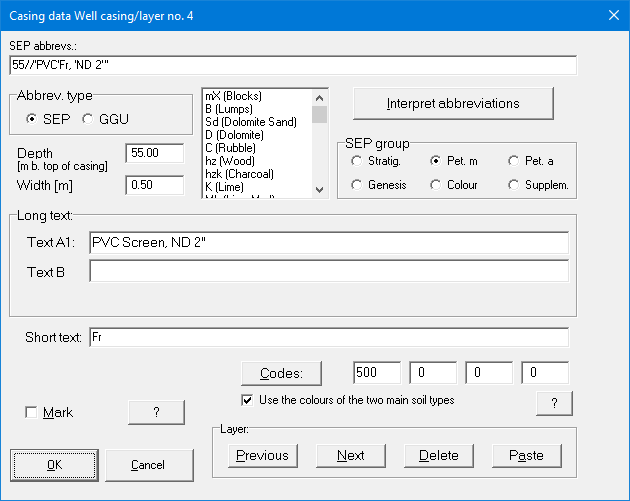Viewport: 630px width, 501px height.
Task: Delete the current layer
Action: click(438, 455)
